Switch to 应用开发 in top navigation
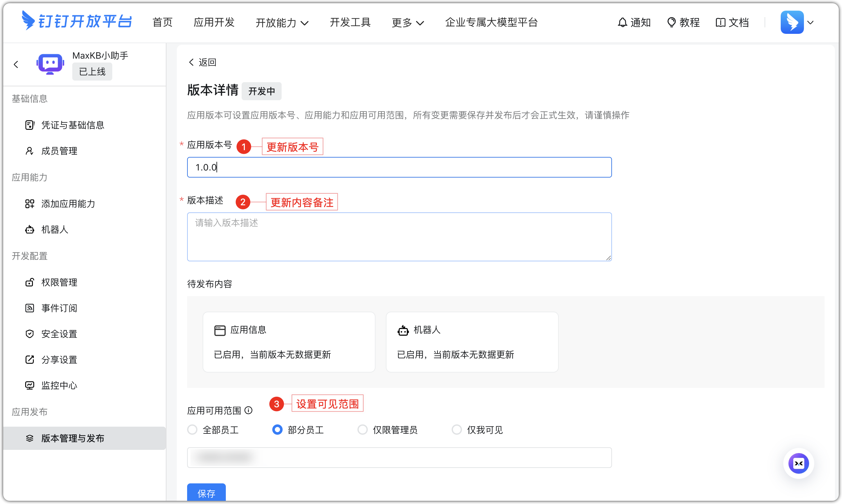Image resolution: width=842 pixels, height=504 pixels. pos(214,23)
